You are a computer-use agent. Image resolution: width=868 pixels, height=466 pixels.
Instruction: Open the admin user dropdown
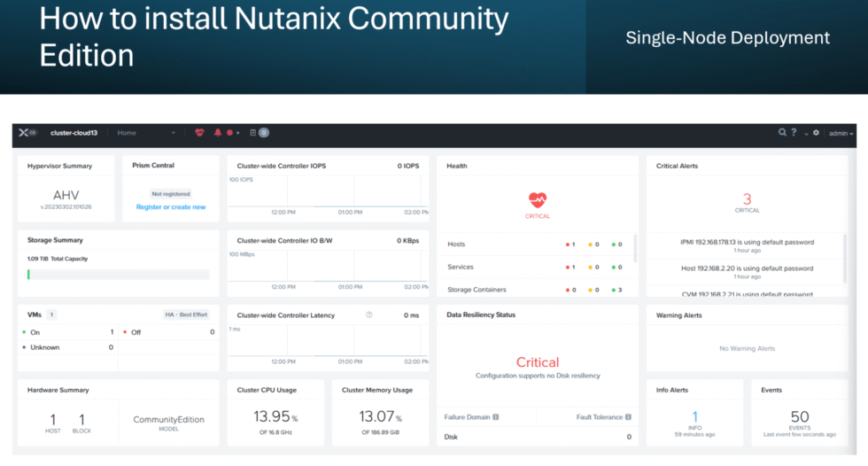click(x=841, y=134)
